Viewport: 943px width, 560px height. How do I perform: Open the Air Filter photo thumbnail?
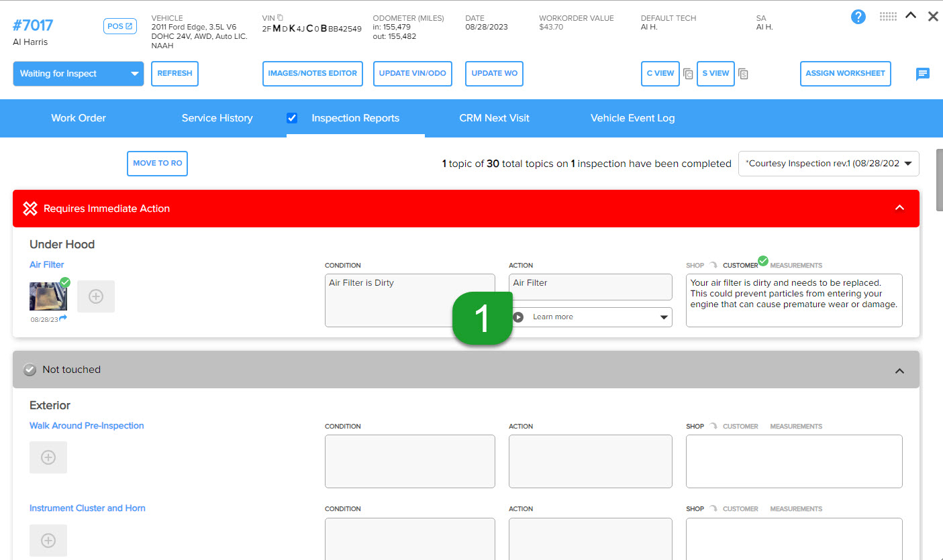48,296
